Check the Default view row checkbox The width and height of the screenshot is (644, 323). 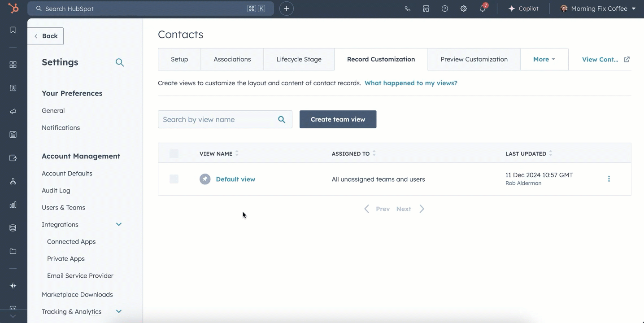(174, 179)
